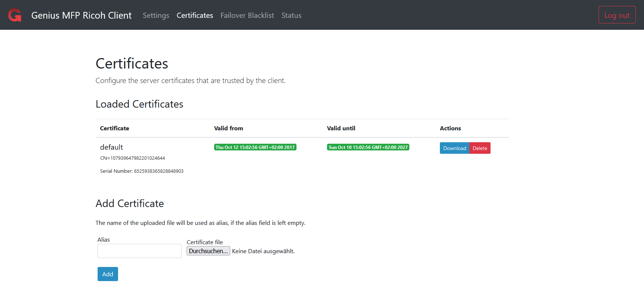Viewport: 644px width, 296px height.
Task: Click the 'Actions' column header
Action: point(450,128)
